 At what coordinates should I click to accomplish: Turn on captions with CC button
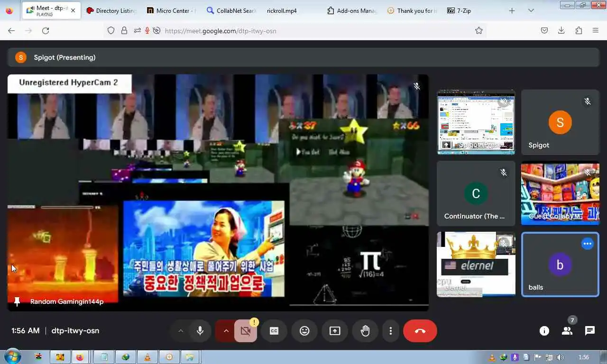274,331
